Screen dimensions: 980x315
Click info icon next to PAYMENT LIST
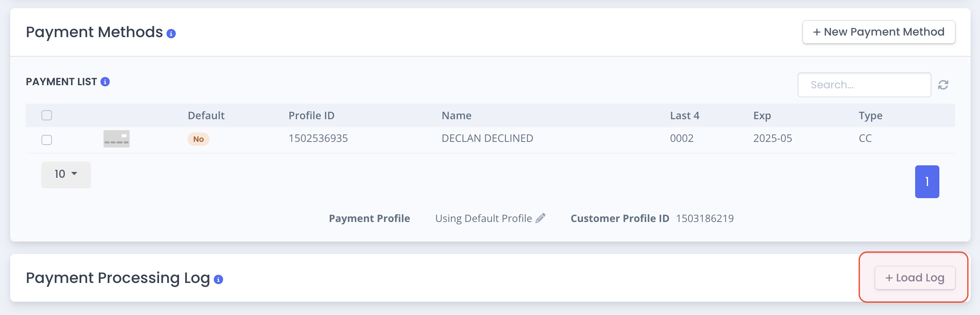click(105, 82)
